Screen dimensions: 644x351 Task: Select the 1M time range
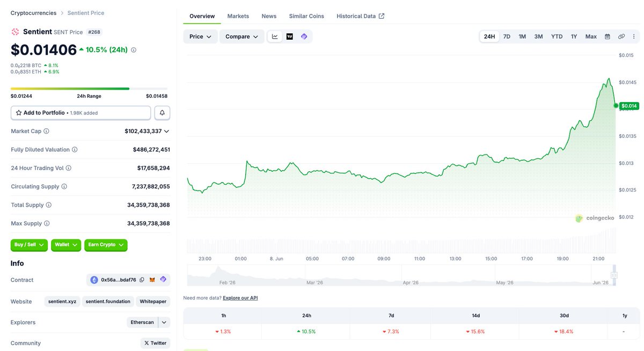522,36
